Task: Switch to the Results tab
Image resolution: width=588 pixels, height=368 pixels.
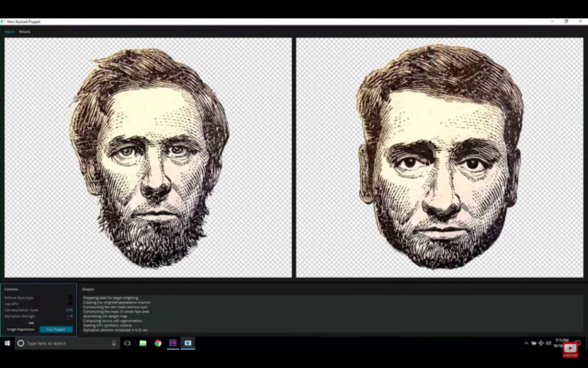Action: (x=24, y=32)
